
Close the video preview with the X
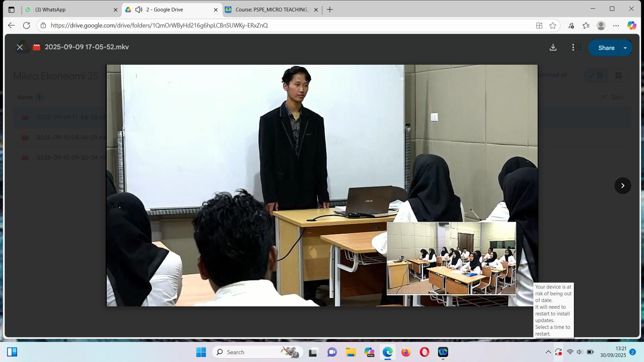[x=20, y=47]
